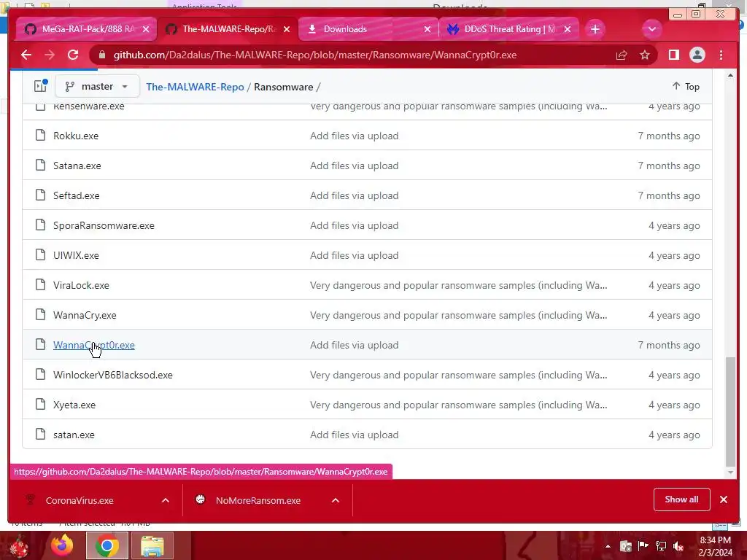
Task: Jump to Top of file list
Action: click(x=686, y=86)
